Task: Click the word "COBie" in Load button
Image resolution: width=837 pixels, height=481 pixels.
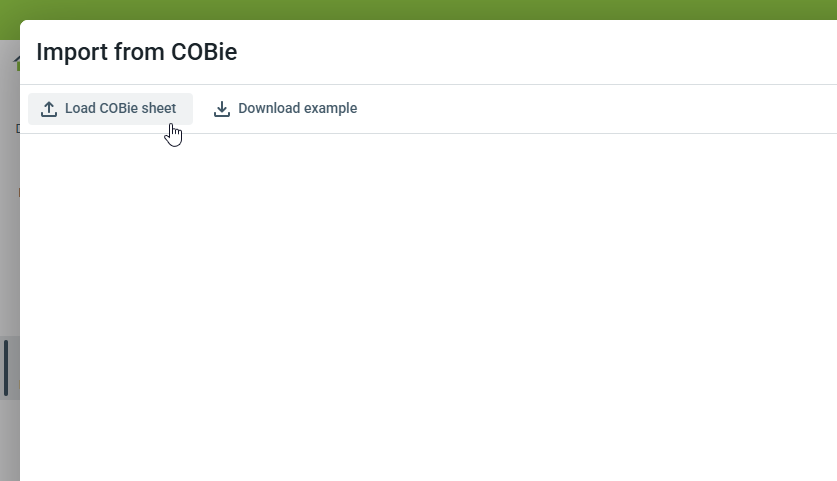Action: pos(121,109)
